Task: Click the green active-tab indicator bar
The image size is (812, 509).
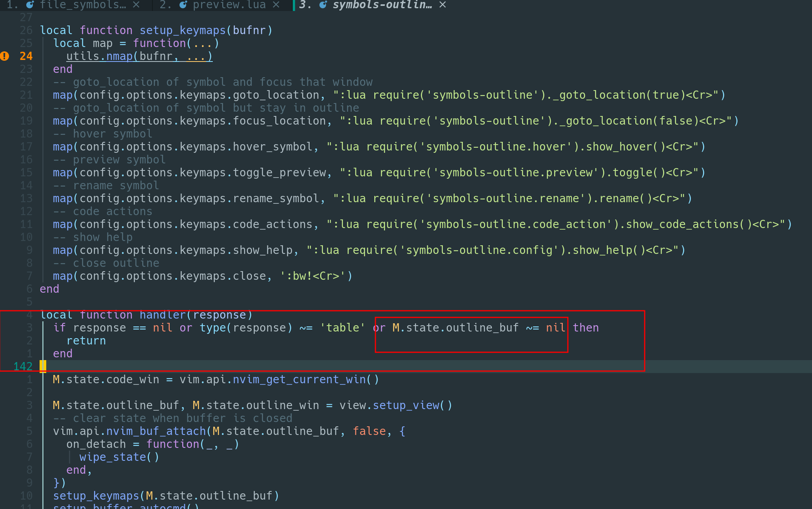Action: pyautogui.click(x=294, y=5)
